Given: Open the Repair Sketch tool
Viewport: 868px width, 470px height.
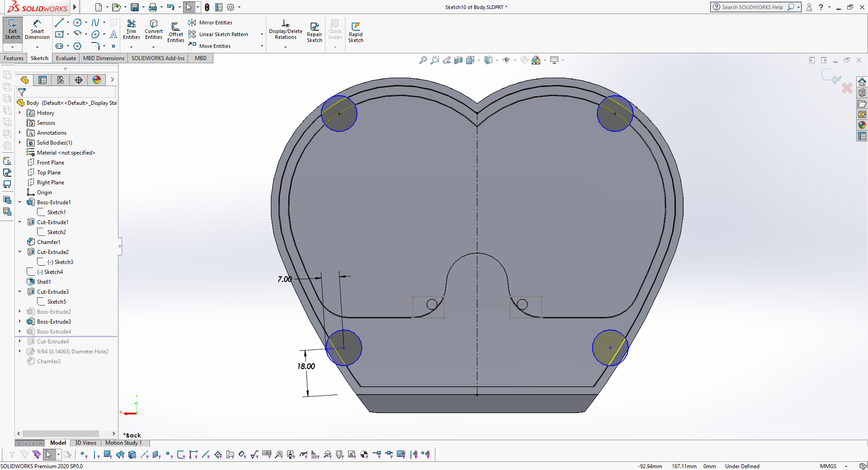Looking at the screenshot, I should [314, 32].
